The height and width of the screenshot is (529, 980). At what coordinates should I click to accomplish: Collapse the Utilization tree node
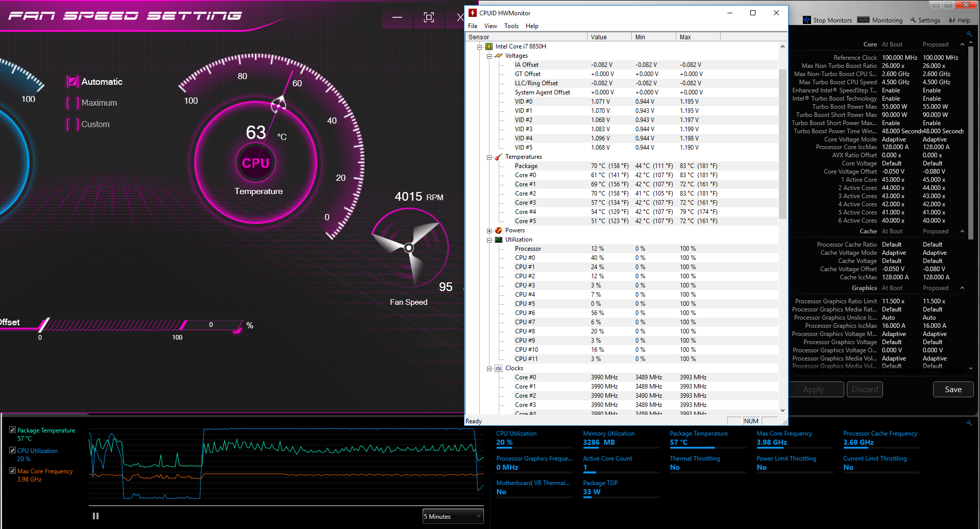pyautogui.click(x=489, y=240)
